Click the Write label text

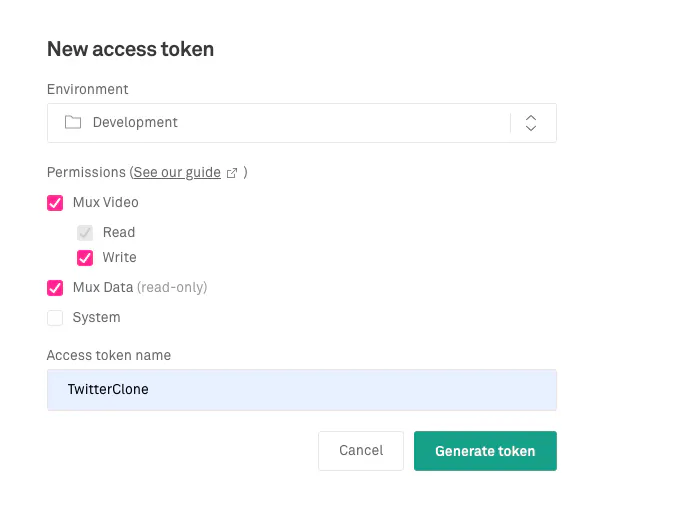tap(119, 257)
